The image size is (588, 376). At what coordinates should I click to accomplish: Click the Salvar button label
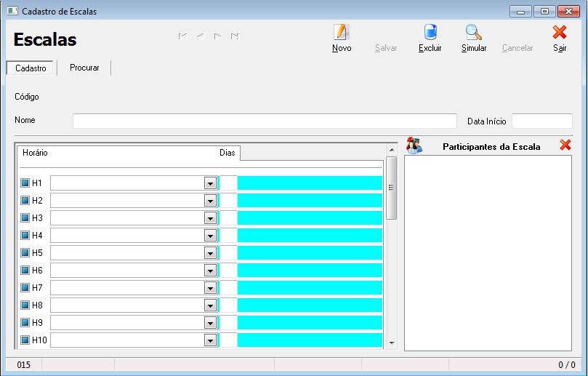pos(386,48)
